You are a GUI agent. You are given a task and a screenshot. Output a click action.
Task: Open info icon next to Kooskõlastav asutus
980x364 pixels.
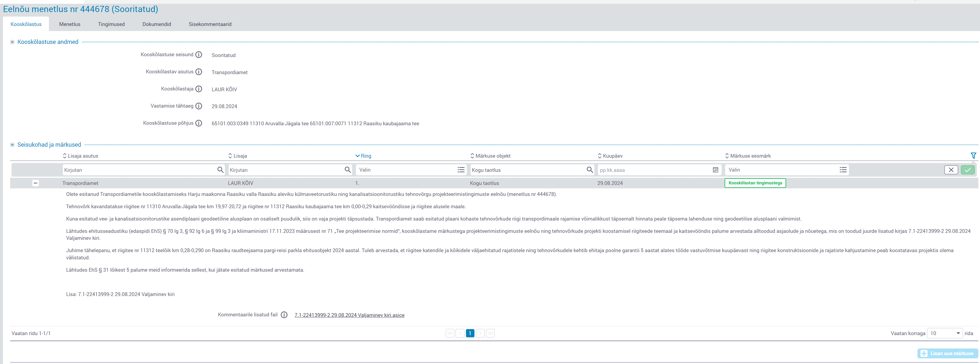[x=199, y=71]
